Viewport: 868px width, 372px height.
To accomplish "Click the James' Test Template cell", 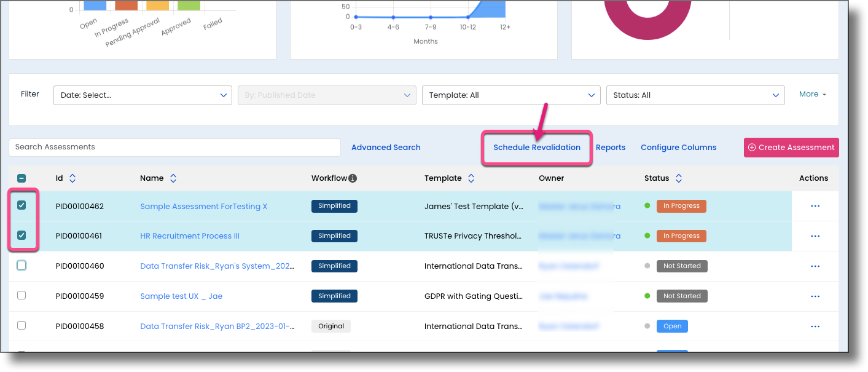I will (x=474, y=207).
